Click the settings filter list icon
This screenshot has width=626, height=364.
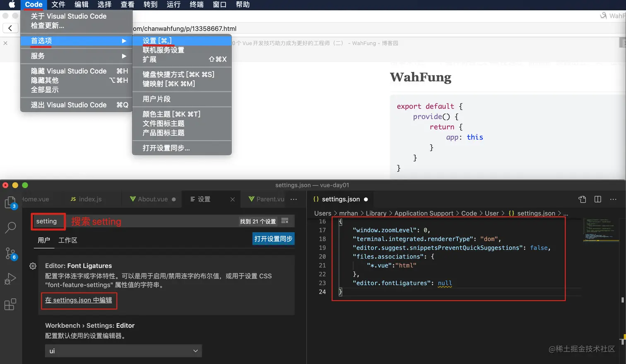285,221
